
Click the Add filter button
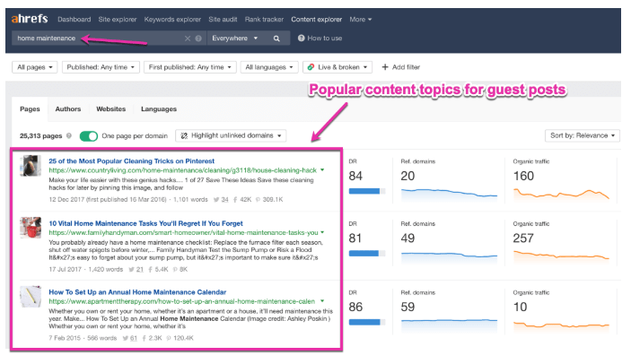401,67
